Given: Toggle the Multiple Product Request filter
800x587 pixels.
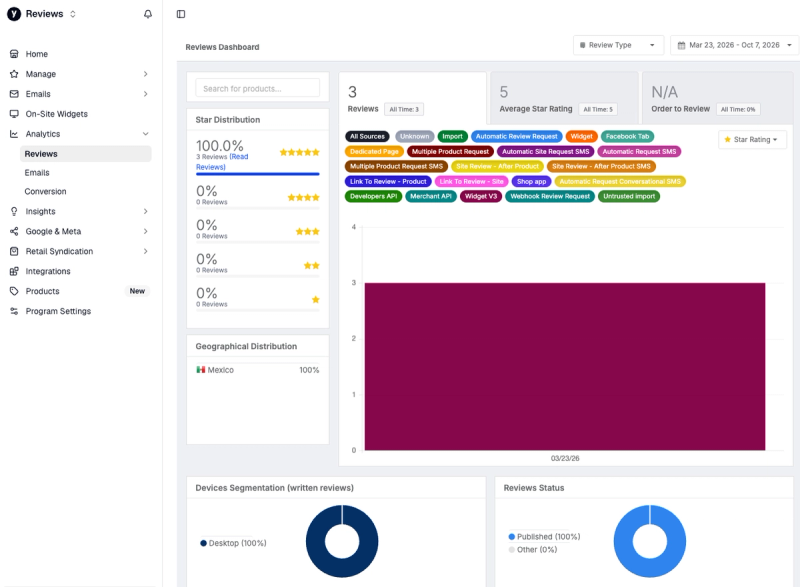Looking at the screenshot, I should pyautogui.click(x=450, y=151).
